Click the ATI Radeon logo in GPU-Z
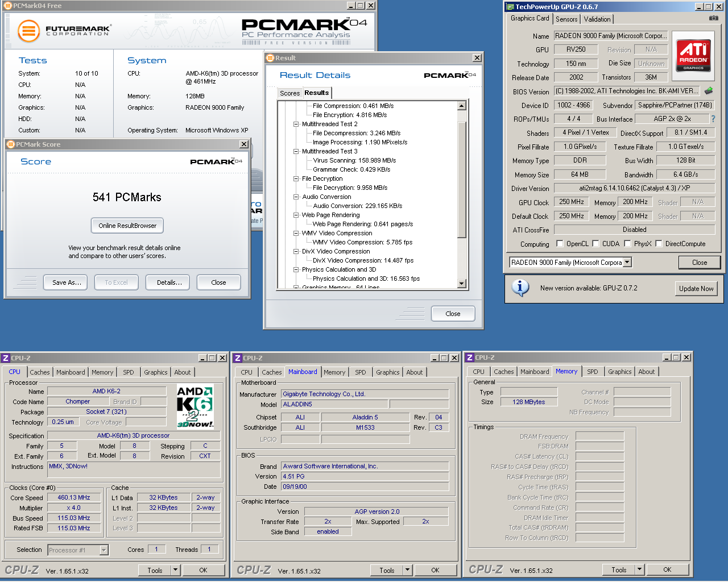This screenshot has width=728, height=582. (693, 56)
